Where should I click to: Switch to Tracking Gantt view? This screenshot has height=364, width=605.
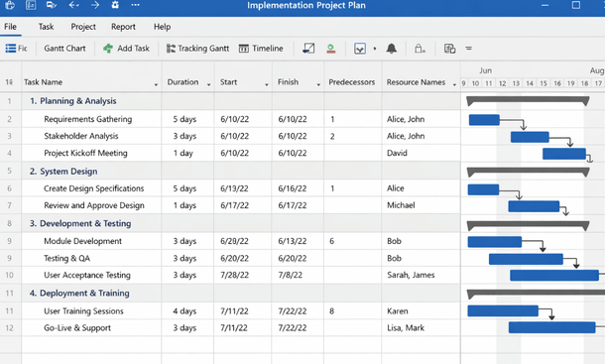(x=203, y=49)
